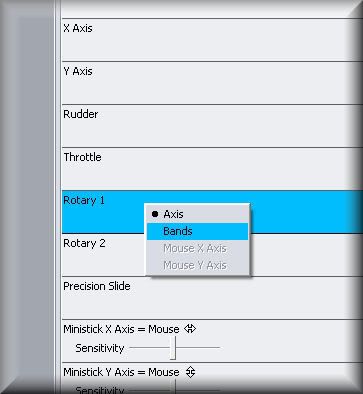363x394 pixels.
Task: Click the Sensitivity label under Ministick X Axis
Action: [x=100, y=348]
